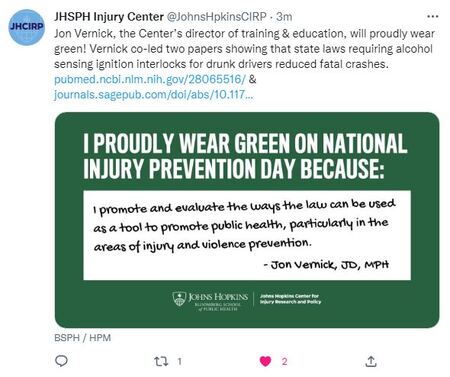Click the tweet body text about Jon Vernick
Viewport: 450px width, 377px height.
click(244, 49)
